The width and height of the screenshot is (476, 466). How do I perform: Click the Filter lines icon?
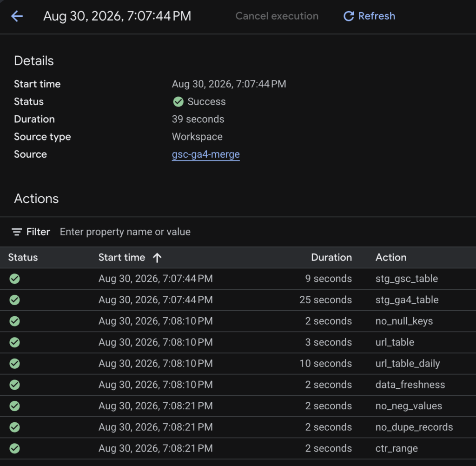pos(17,232)
